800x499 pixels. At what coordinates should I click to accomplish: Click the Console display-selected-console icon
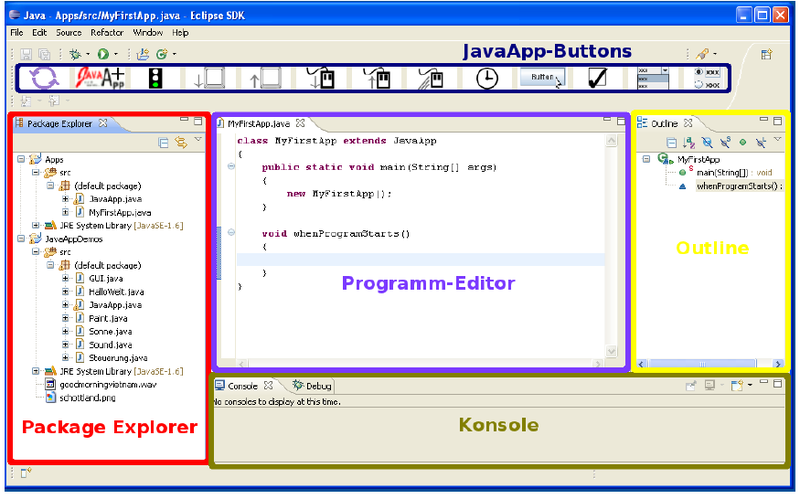pyautogui.click(x=710, y=385)
